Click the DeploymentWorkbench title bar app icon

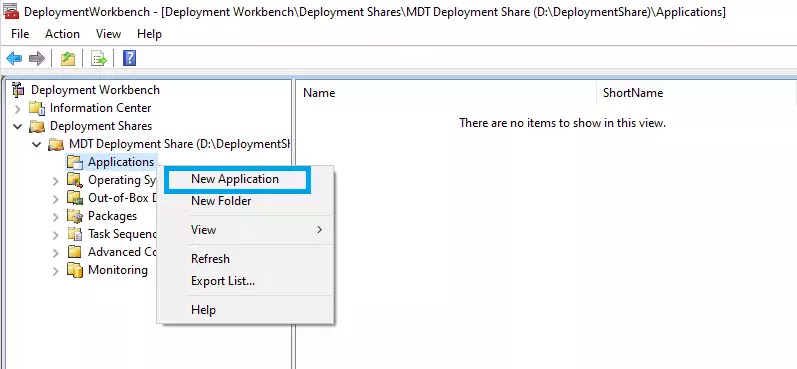11,11
